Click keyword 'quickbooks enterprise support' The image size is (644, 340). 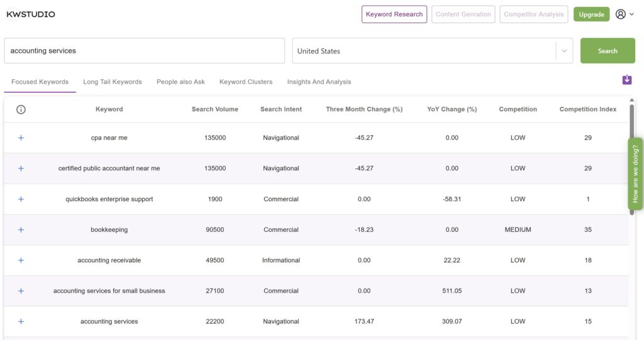coord(109,199)
